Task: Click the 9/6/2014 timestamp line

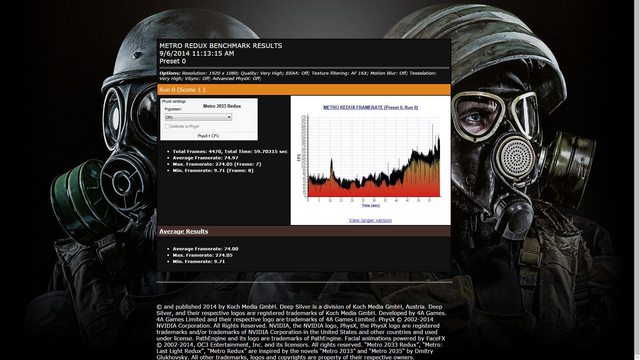Action: click(x=197, y=53)
